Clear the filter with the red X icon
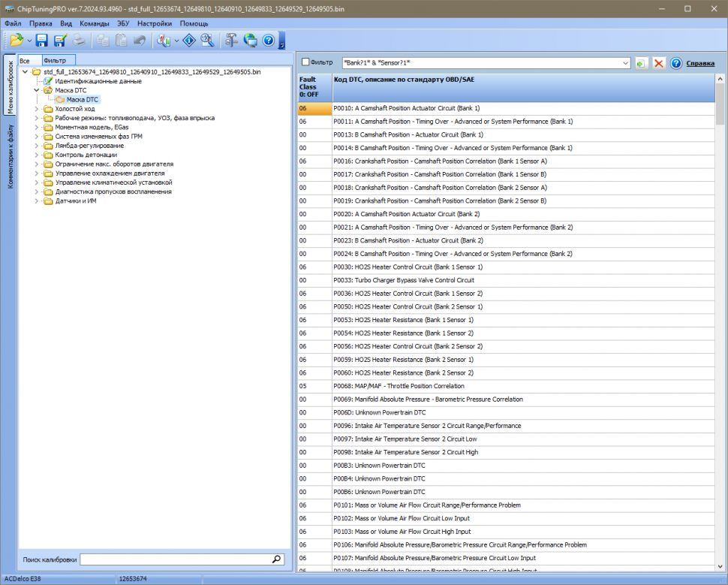The height and width of the screenshot is (585, 728). (x=659, y=63)
